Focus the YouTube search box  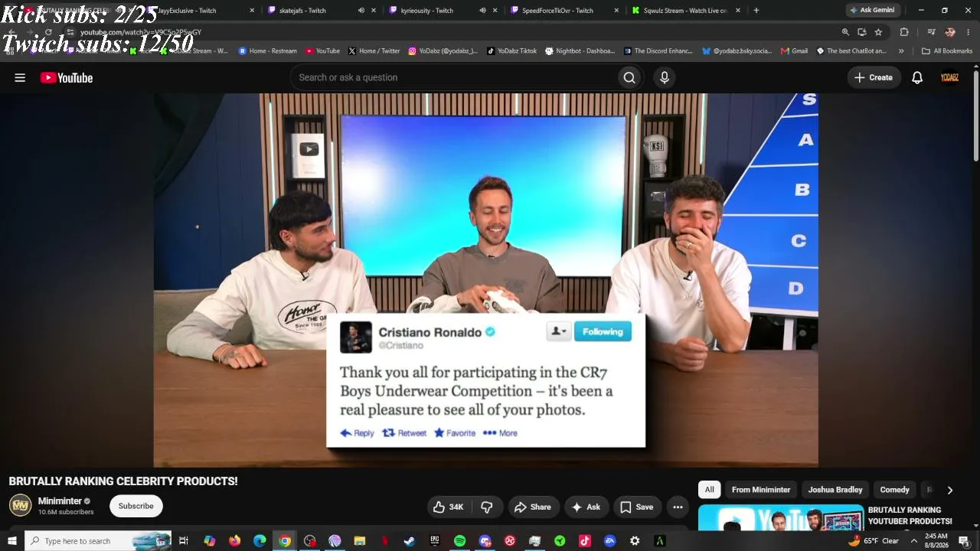click(453, 77)
